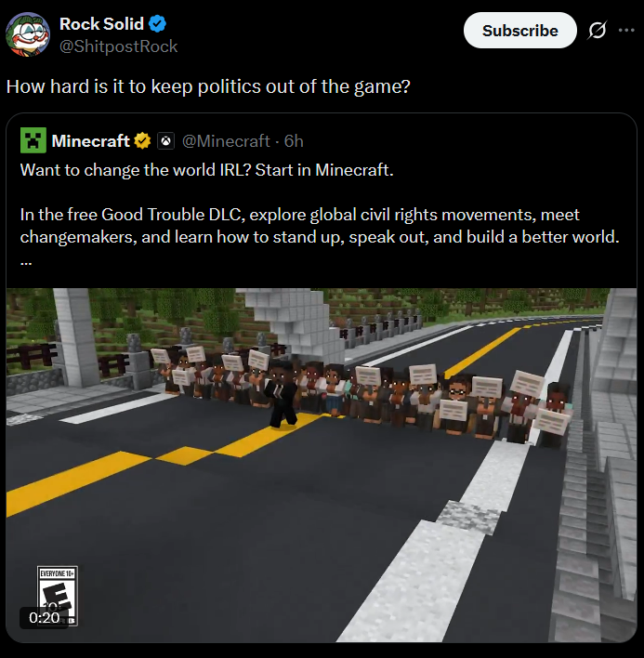Open the 6h timestamp of quoted post
Screen dimensions: 644x658
pos(294,141)
